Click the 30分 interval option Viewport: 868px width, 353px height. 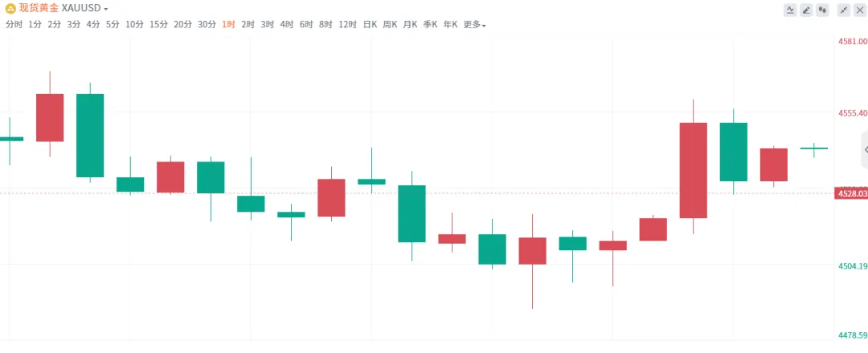pyautogui.click(x=207, y=24)
